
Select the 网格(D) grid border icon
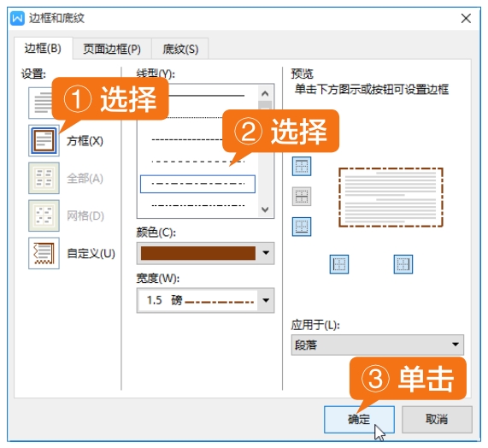pyautogui.click(x=44, y=215)
